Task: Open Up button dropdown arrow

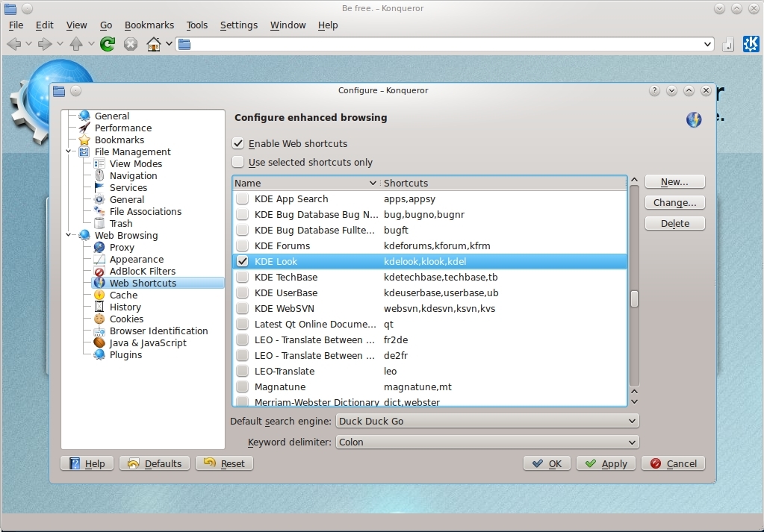Action: pos(91,44)
